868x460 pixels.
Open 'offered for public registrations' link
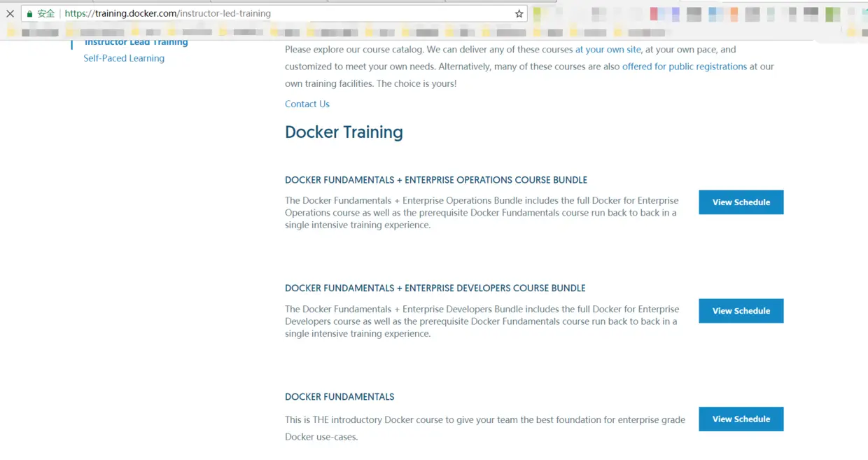685,67
